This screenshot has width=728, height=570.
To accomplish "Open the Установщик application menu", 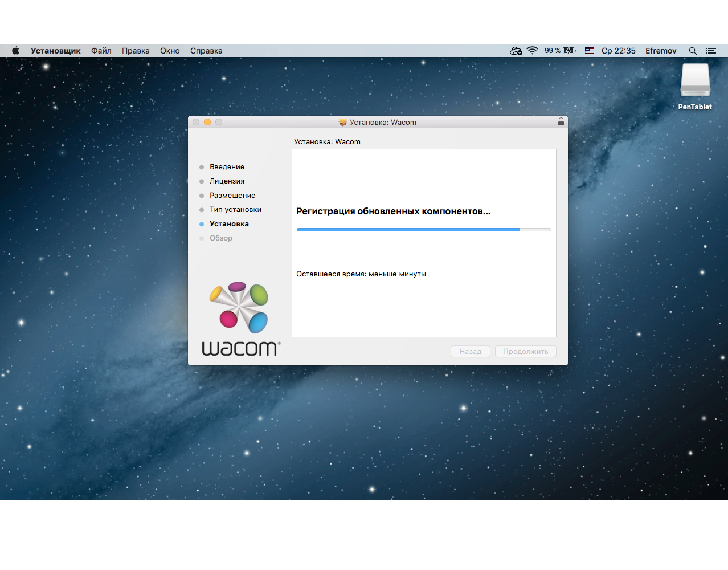I will coord(56,51).
